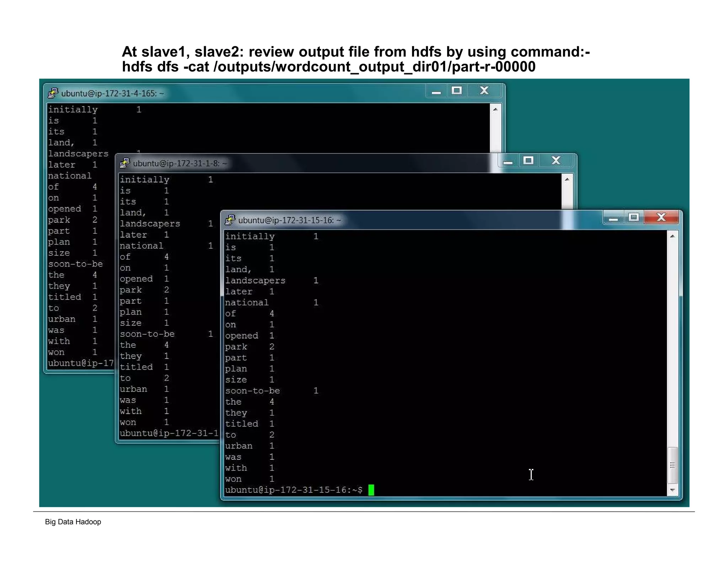Viewport: 728px width, 562px height.
Task: Close the ip-172-31-4-165 terminal window
Action: coord(484,91)
